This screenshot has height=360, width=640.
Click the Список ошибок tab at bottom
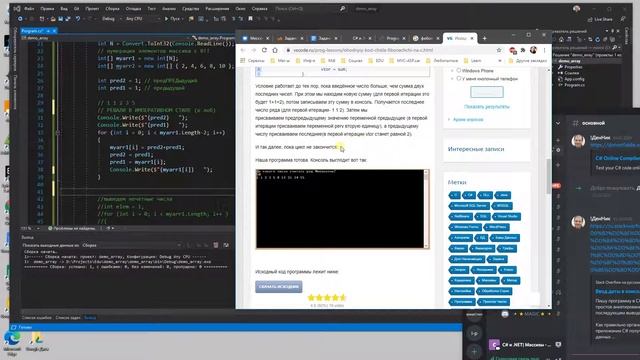pos(37,318)
